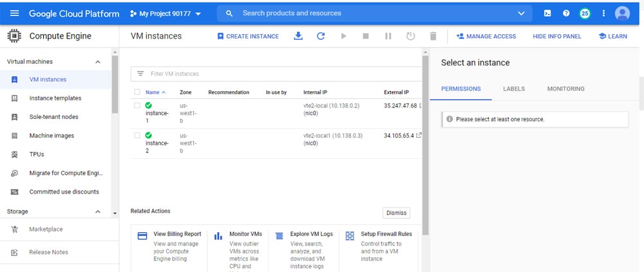Image resolution: width=644 pixels, height=272 pixels.
Task: Click the user account avatar
Action: click(x=622, y=13)
